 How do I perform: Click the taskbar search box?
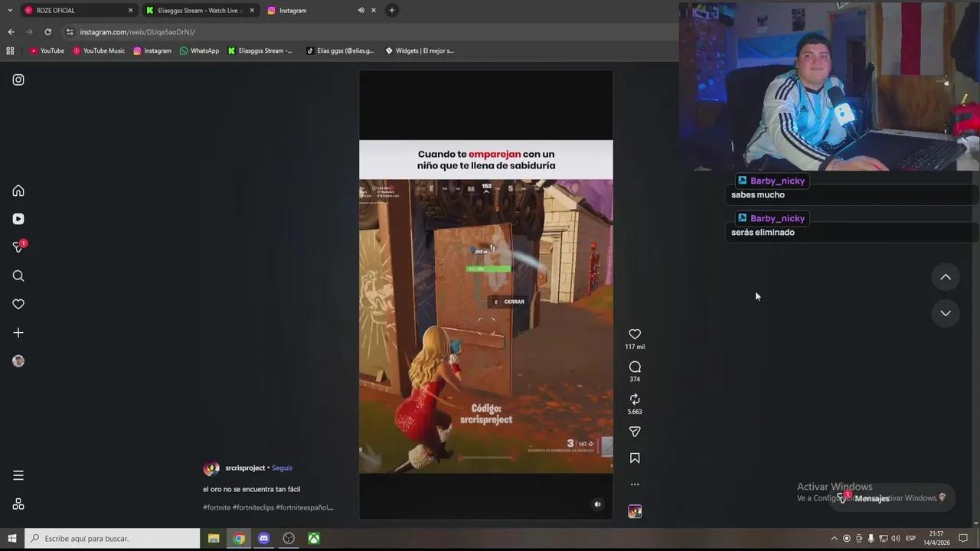pyautogui.click(x=113, y=538)
